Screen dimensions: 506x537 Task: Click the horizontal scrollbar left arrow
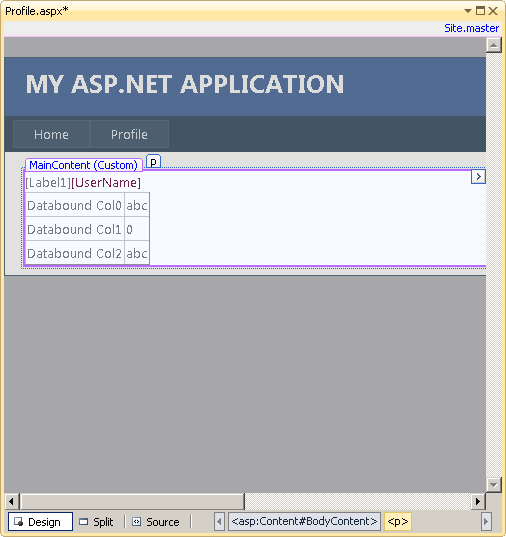(12, 501)
